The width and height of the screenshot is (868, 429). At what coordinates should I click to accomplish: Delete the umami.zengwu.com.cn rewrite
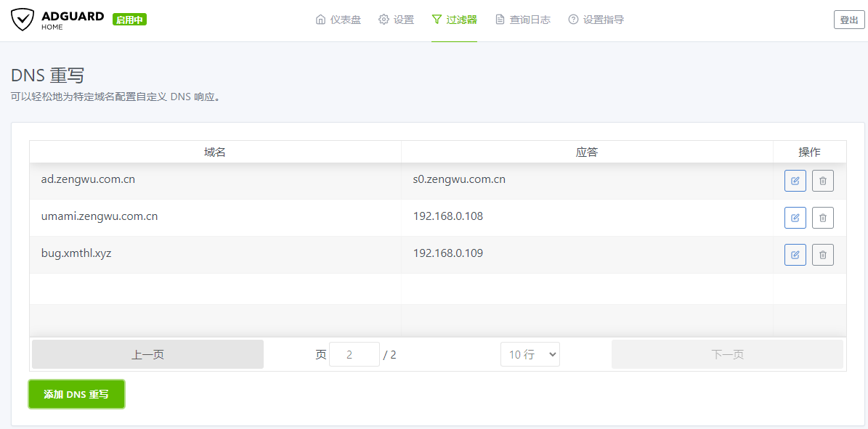coord(822,218)
